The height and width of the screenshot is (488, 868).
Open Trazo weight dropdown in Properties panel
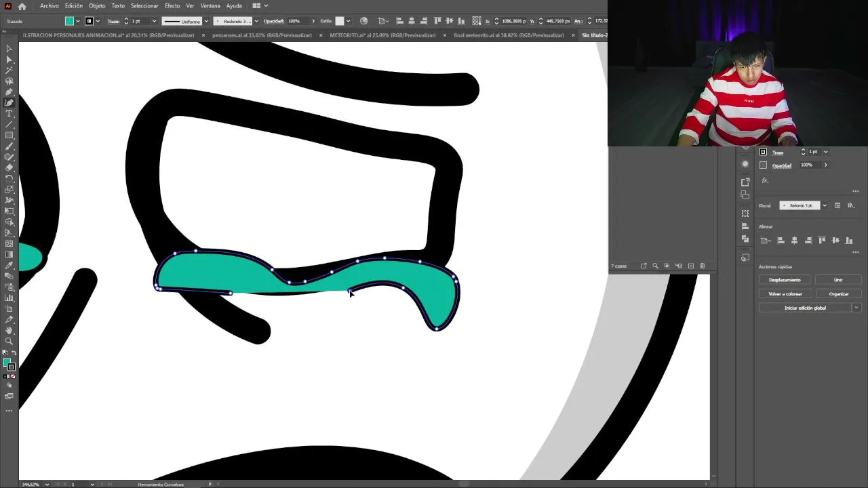825,152
